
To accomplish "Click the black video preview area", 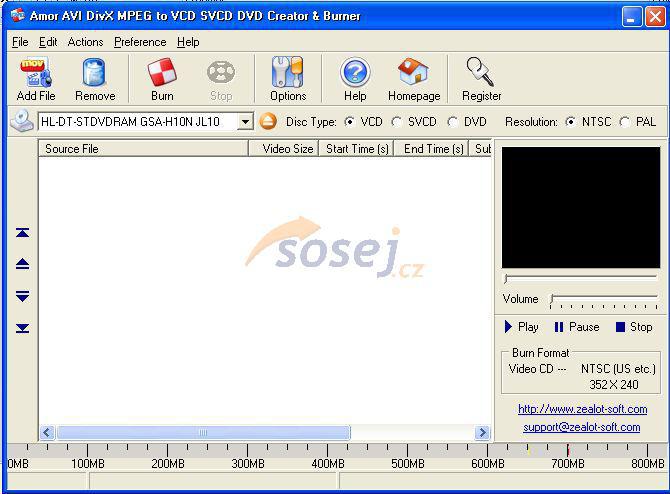I will click(581, 208).
